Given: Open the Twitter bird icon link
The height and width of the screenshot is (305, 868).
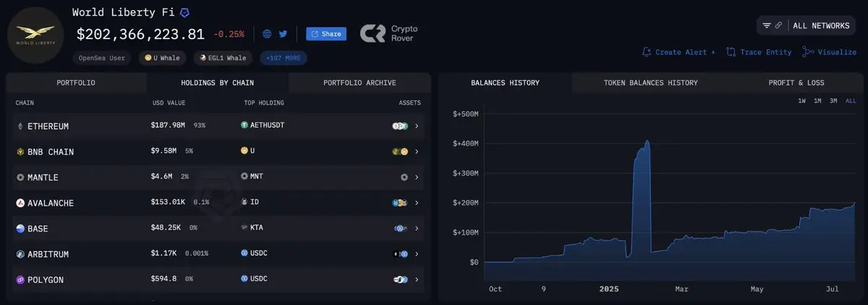Looking at the screenshot, I should tap(283, 33).
